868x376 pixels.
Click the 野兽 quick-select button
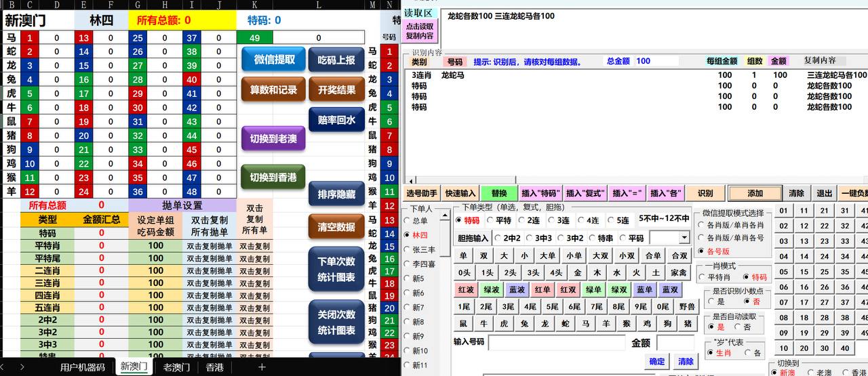[x=687, y=306]
